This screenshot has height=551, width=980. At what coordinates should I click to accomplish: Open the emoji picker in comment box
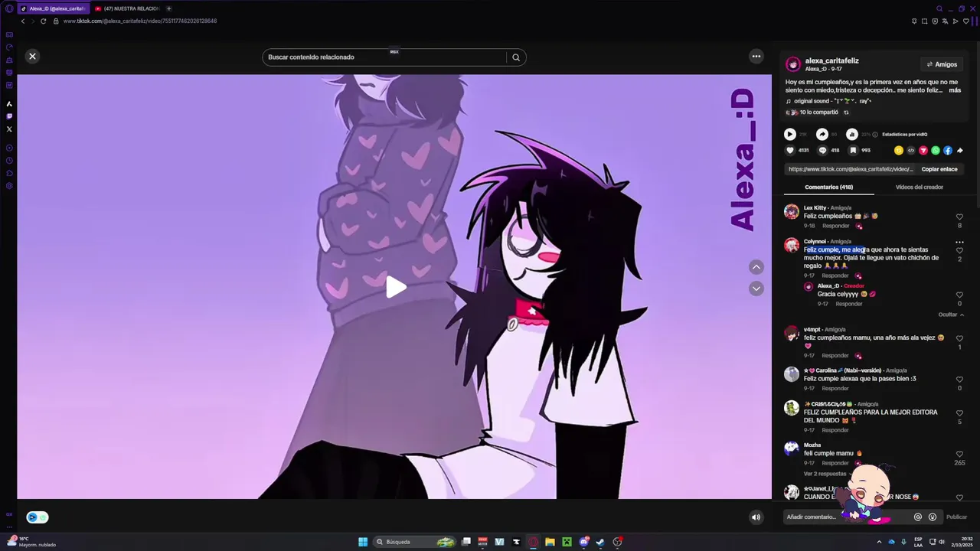pos(932,517)
